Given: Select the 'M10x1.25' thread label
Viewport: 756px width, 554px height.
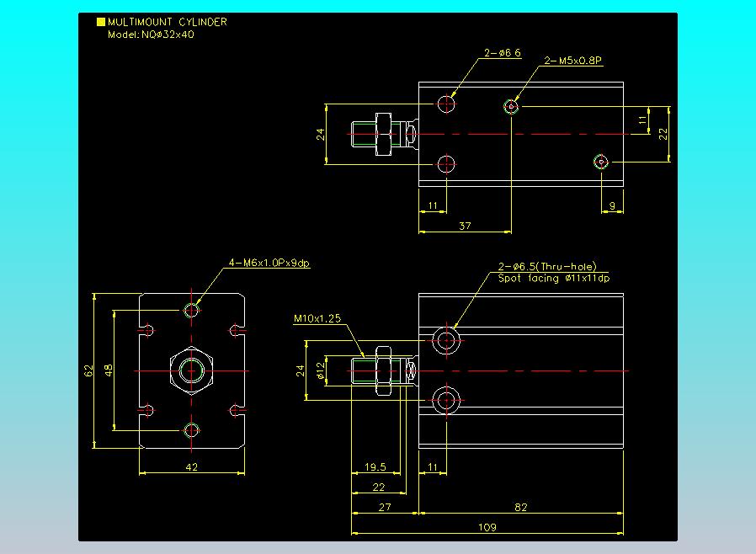Looking at the screenshot, I should pos(317,318).
